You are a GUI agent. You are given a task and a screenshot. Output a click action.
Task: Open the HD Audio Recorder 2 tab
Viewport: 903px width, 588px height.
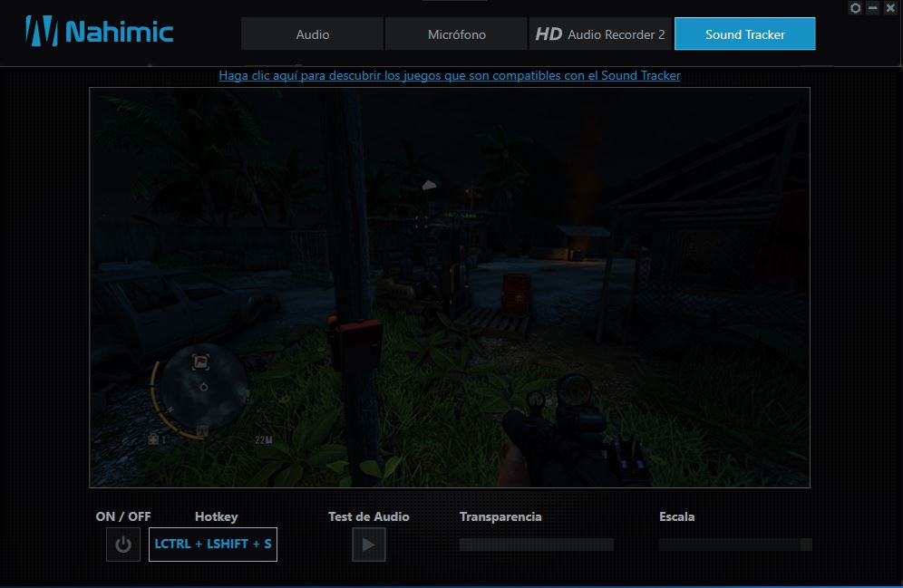pyautogui.click(x=600, y=34)
